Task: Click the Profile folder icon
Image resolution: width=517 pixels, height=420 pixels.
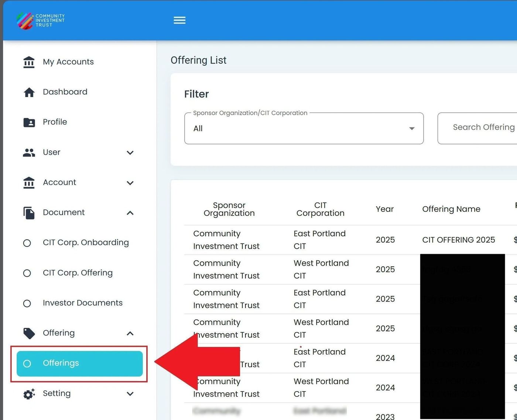Action: point(29,122)
